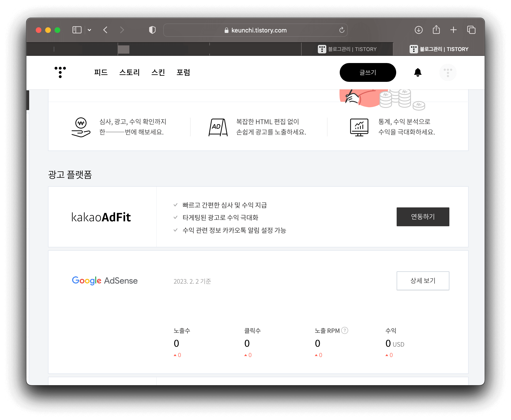
Task: Click the Tistory logo icon
Action: click(60, 72)
